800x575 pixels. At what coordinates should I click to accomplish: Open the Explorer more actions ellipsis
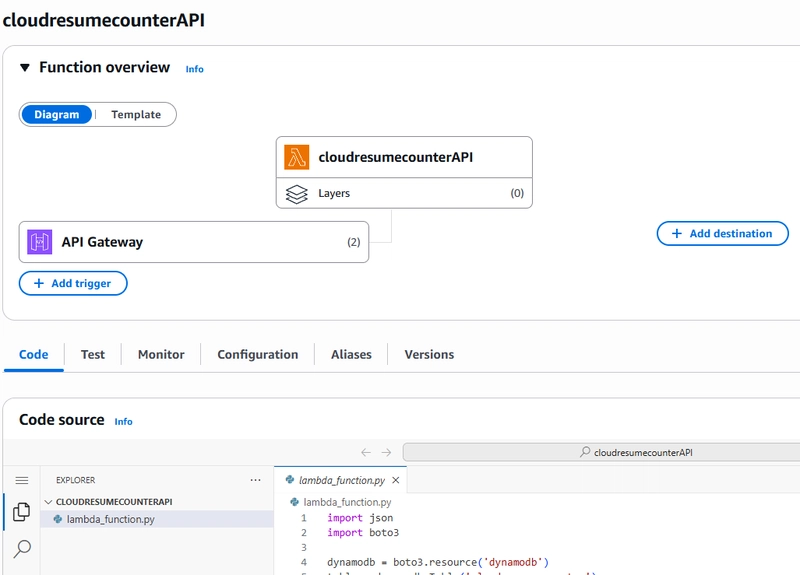click(256, 480)
